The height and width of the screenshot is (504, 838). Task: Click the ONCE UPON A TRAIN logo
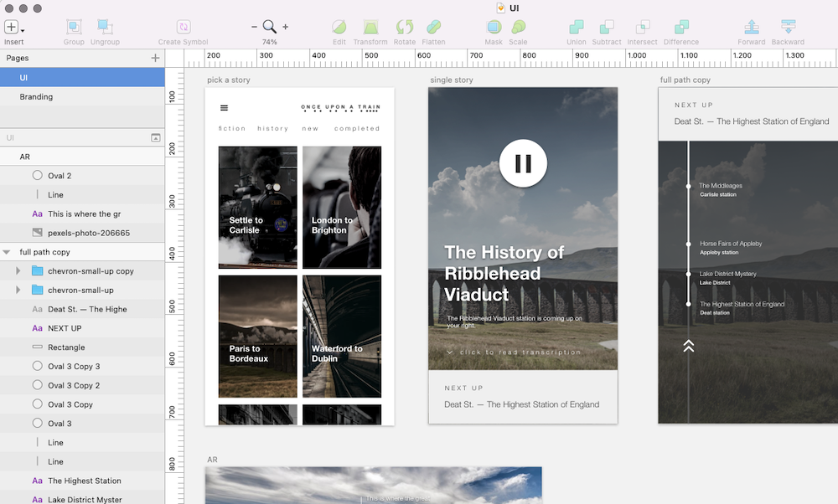click(x=340, y=108)
